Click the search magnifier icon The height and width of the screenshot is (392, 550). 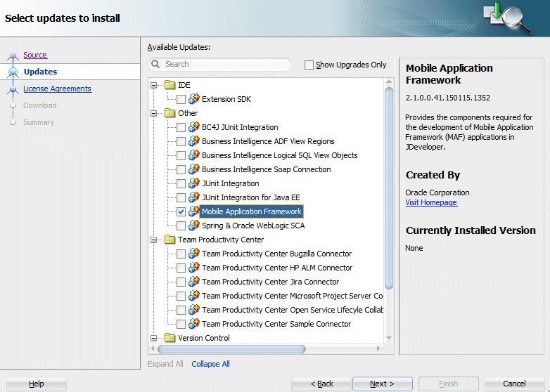[155, 64]
